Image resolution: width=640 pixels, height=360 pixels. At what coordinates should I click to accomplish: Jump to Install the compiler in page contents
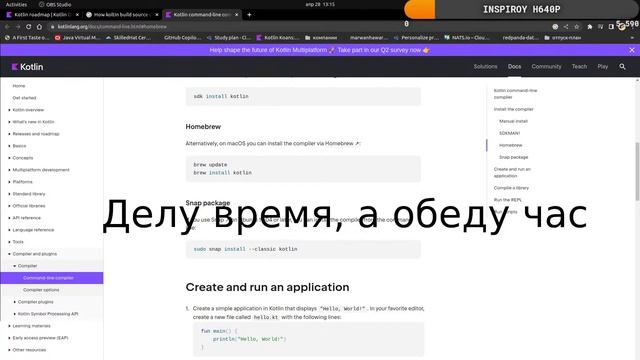click(x=513, y=109)
